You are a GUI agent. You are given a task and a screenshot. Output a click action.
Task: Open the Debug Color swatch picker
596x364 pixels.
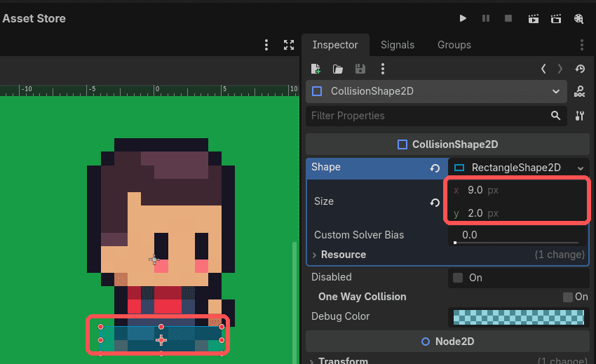(x=519, y=317)
